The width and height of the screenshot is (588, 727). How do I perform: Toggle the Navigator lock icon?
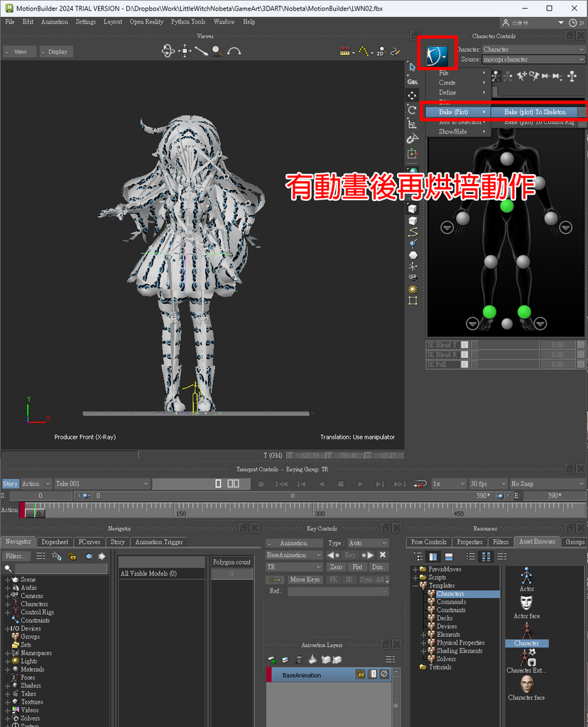(x=72, y=556)
